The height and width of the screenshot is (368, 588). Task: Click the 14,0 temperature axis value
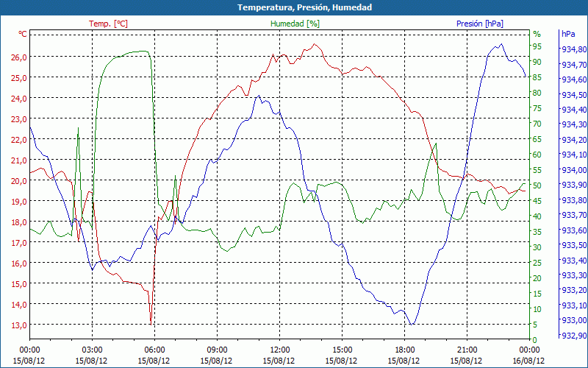(20, 305)
